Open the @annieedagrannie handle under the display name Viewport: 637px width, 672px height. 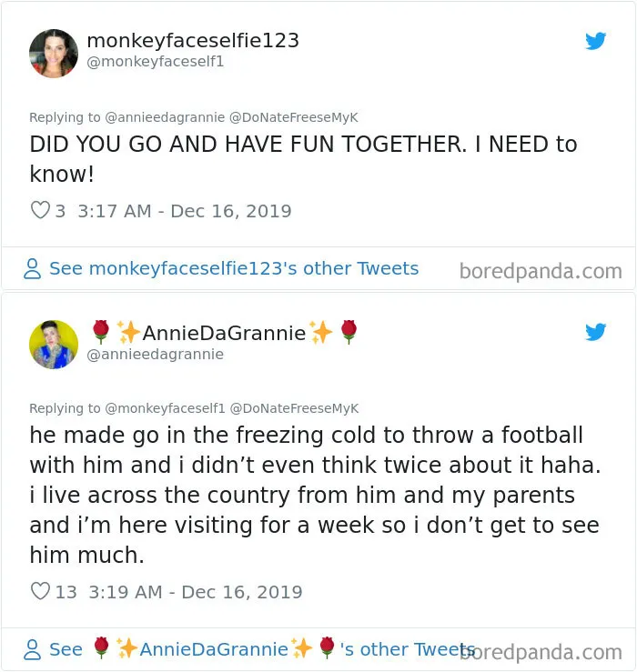(x=156, y=355)
